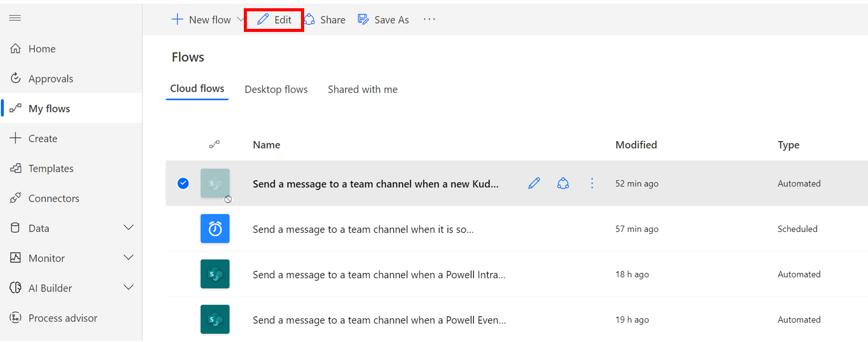Image resolution: width=868 pixels, height=342 pixels.
Task: Click the AI Builder label in the sidebar
Action: click(50, 288)
